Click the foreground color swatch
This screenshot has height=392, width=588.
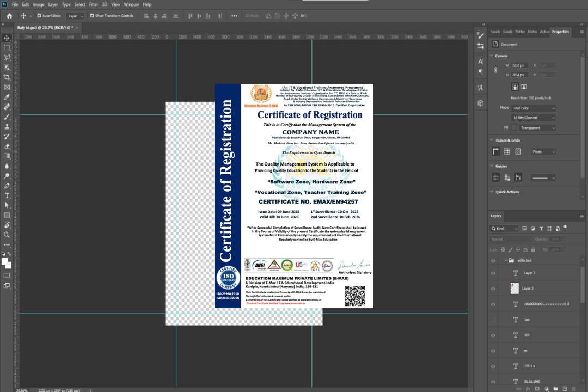tap(4, 262)
